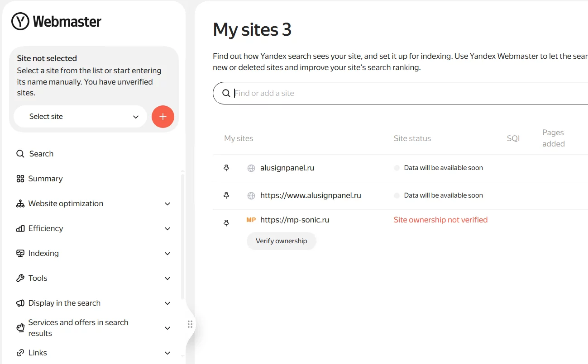588x364 pixels.
Task: Click the Efficiency bar chart icon
Action: (x=20, y=228)
